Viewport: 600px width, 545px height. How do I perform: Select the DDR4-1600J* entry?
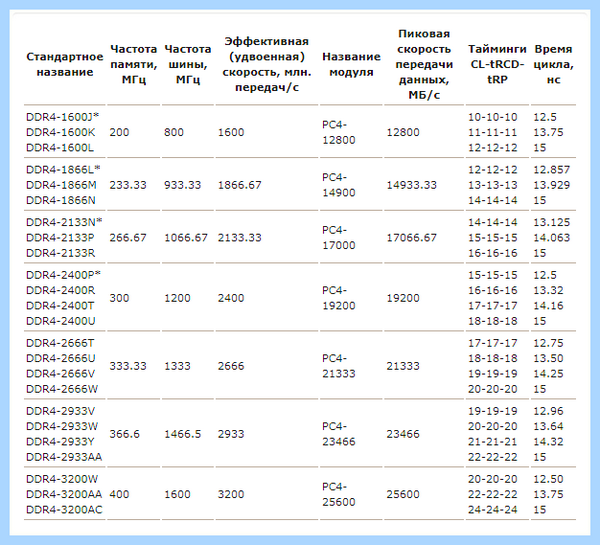[x=62, y=117]
